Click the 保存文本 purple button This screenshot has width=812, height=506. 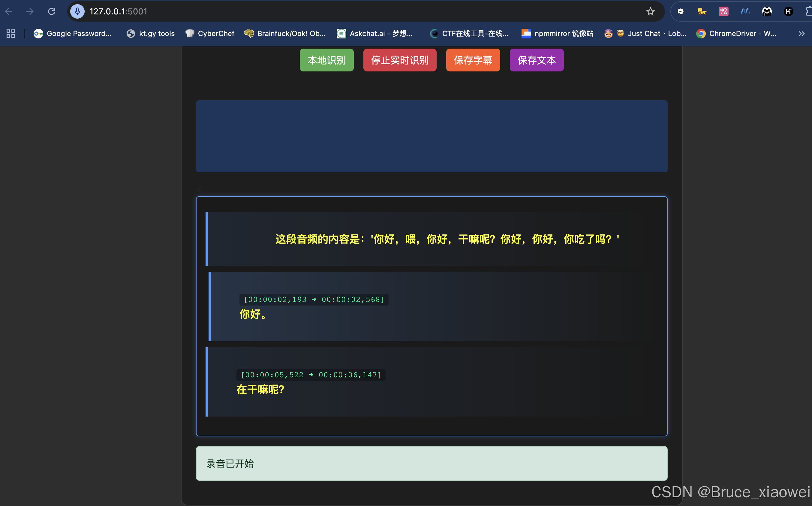[x=536, y=60]
